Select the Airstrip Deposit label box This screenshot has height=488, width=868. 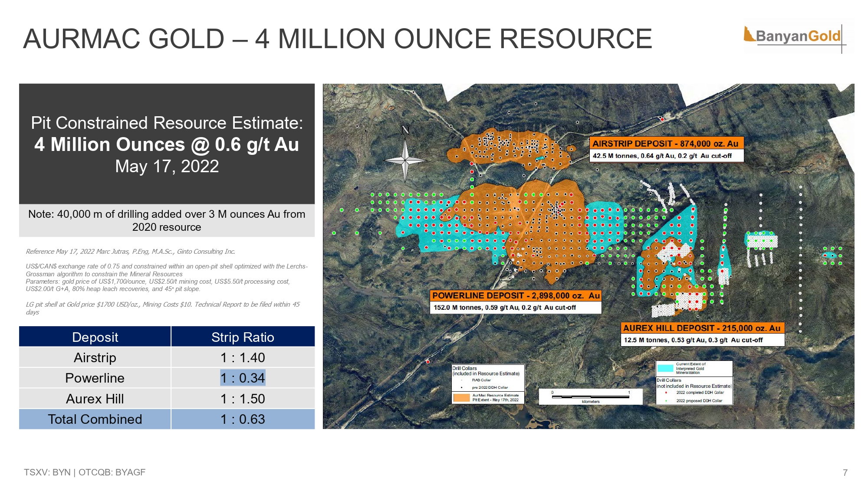(x=666, y=144)
